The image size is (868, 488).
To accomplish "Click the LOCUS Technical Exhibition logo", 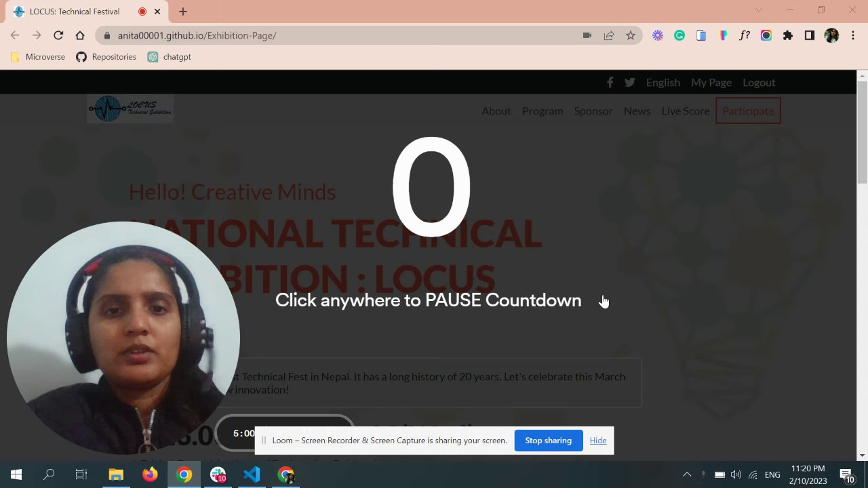I will pyautogui.click(x=130, y=108).
